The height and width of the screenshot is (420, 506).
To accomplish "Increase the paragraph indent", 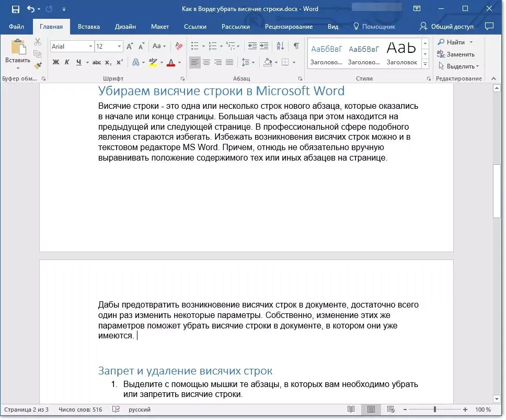I will click(264, 46).
